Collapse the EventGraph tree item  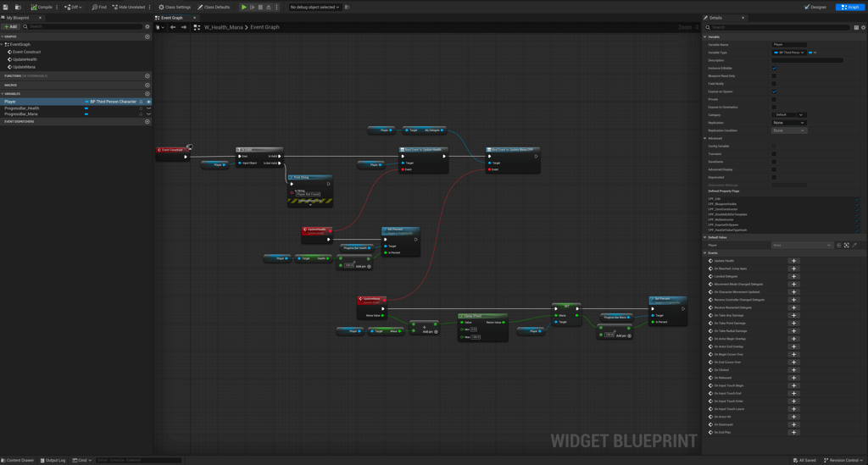(x=3, y=44)
